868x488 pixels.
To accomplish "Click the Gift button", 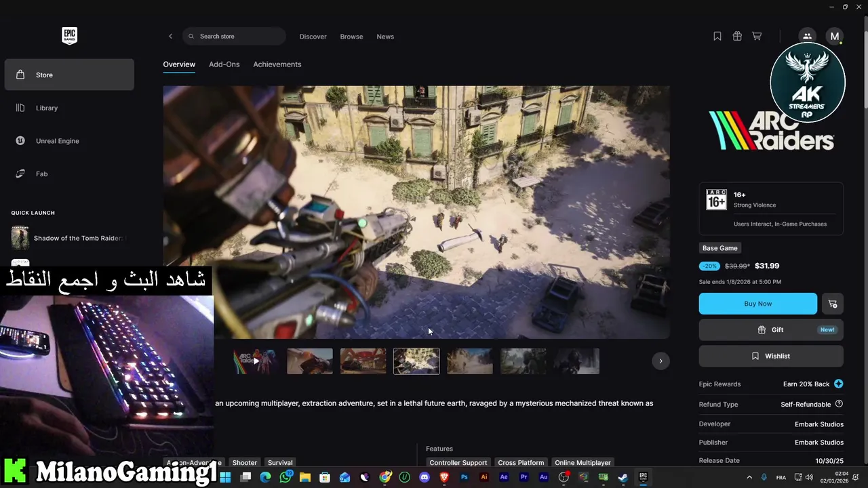I will [771, 330].
